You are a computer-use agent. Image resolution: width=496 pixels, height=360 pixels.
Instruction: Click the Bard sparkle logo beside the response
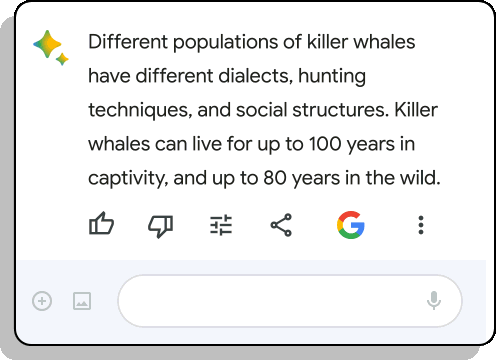coord(51,48)
